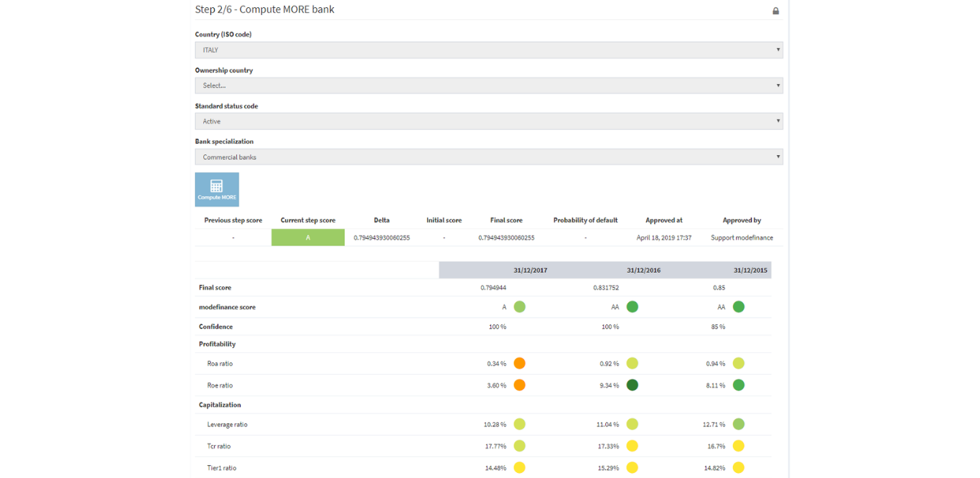Open the Country (ISO code) dropdown showing ITALY

(x=489, y=50)
